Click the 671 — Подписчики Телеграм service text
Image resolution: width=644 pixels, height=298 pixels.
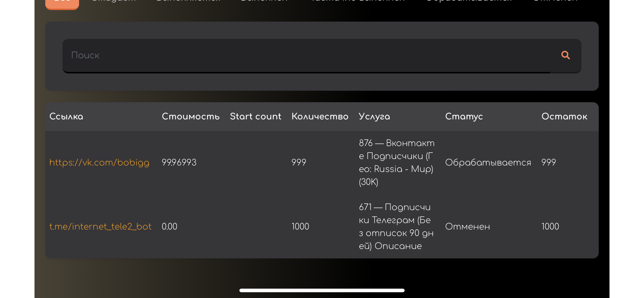396,226
